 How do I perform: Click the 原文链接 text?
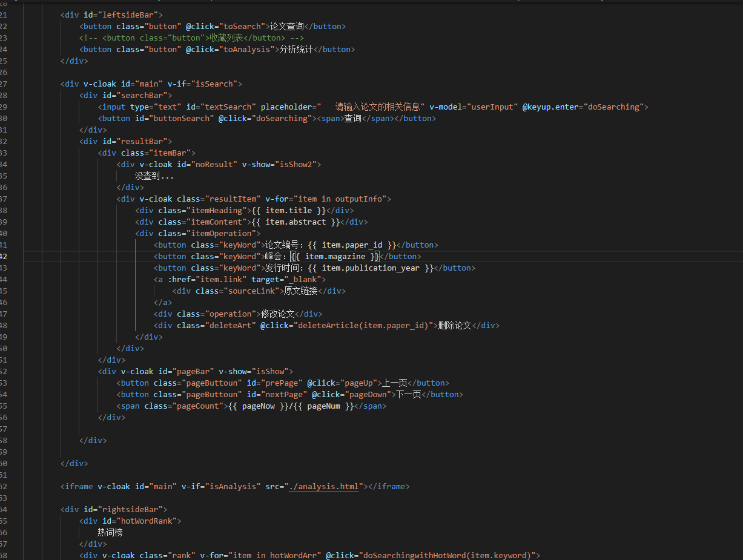[x=301, y=291]
